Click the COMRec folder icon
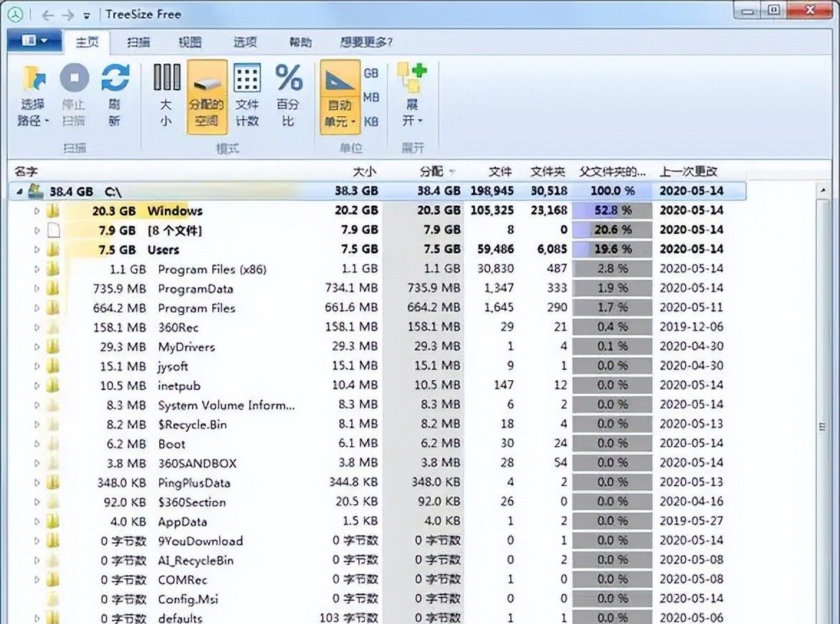This screenshot has width=840, height=624. click(x=53, y=580)
